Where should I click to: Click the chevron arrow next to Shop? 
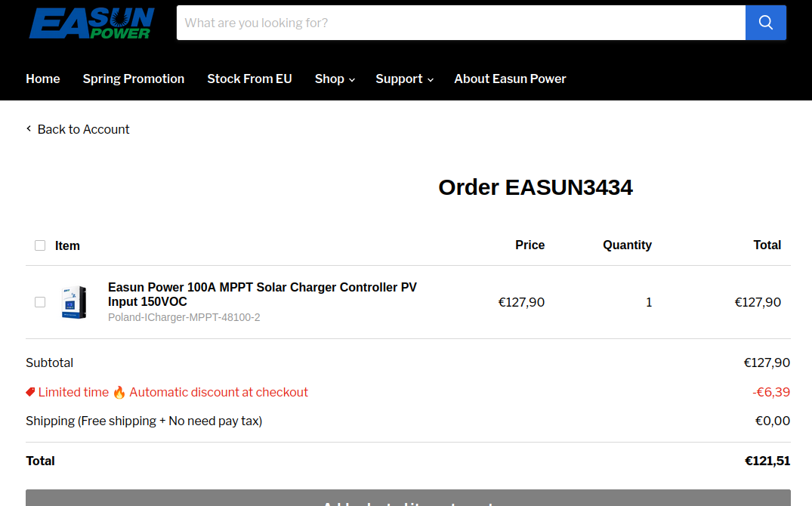pyautogui.click(x=352, y=80)
